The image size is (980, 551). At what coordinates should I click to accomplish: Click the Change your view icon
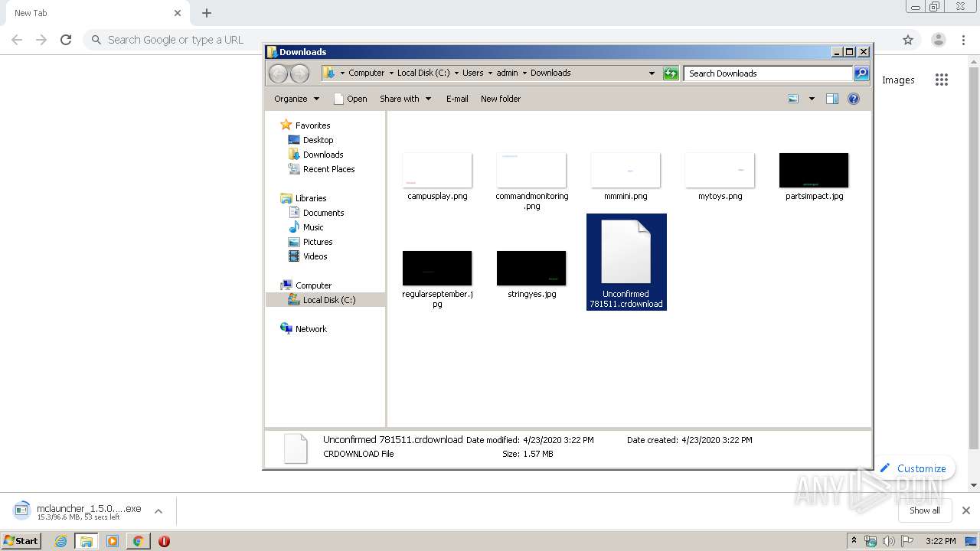point(793,99)
